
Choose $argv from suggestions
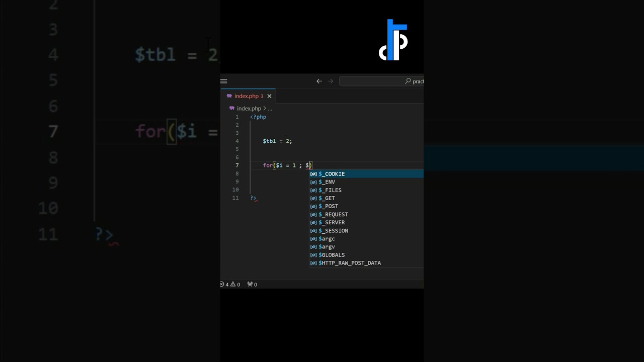click(366, 247)
